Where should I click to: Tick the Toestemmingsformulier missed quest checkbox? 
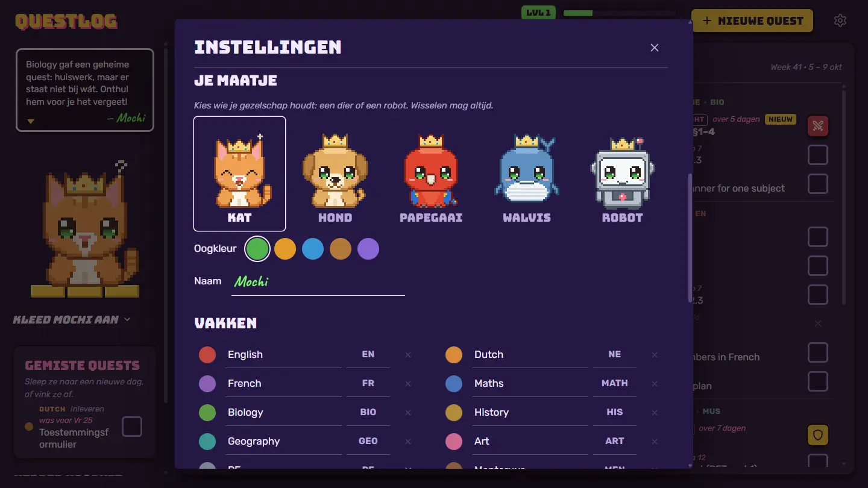click(x=132, y=427)
